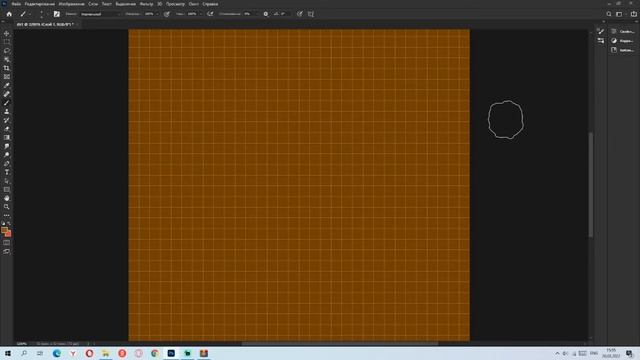
Task: Open the blending mode dropdown
Action: [100, 14]
